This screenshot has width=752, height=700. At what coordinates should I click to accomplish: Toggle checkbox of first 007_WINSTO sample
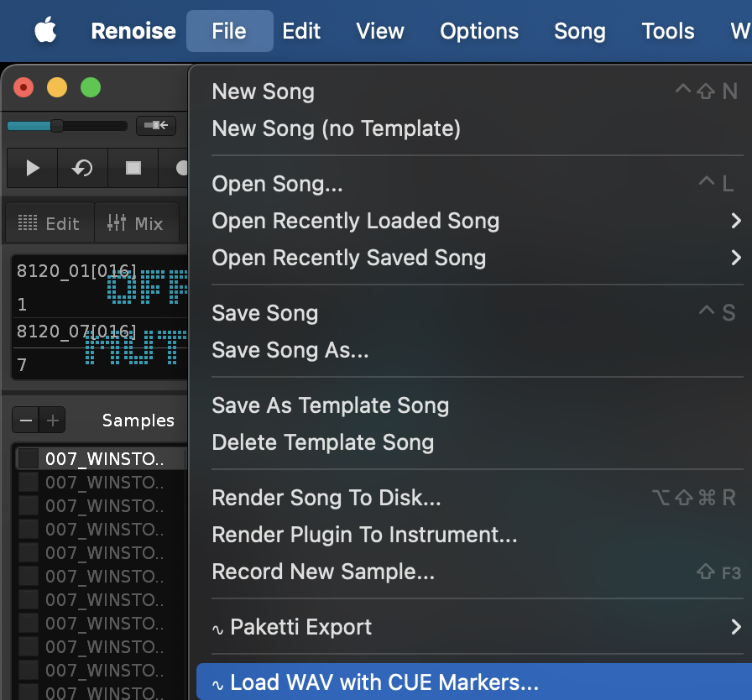point(29,459)
